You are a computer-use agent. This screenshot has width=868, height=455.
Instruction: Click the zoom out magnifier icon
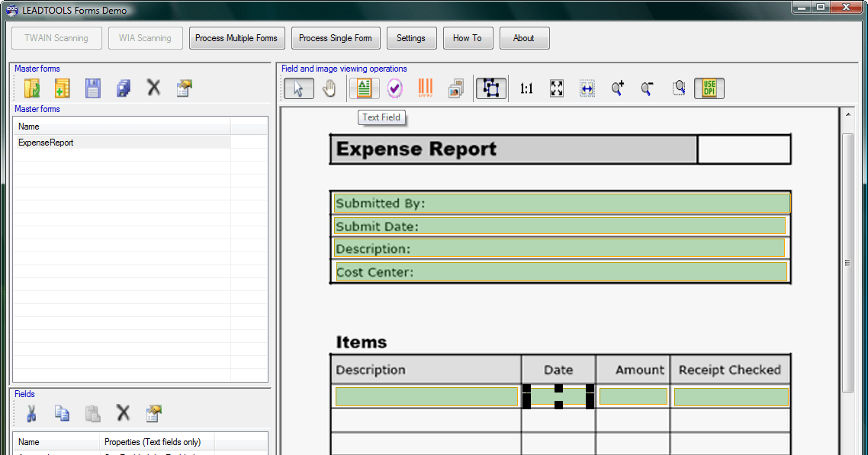pos(648,88)
